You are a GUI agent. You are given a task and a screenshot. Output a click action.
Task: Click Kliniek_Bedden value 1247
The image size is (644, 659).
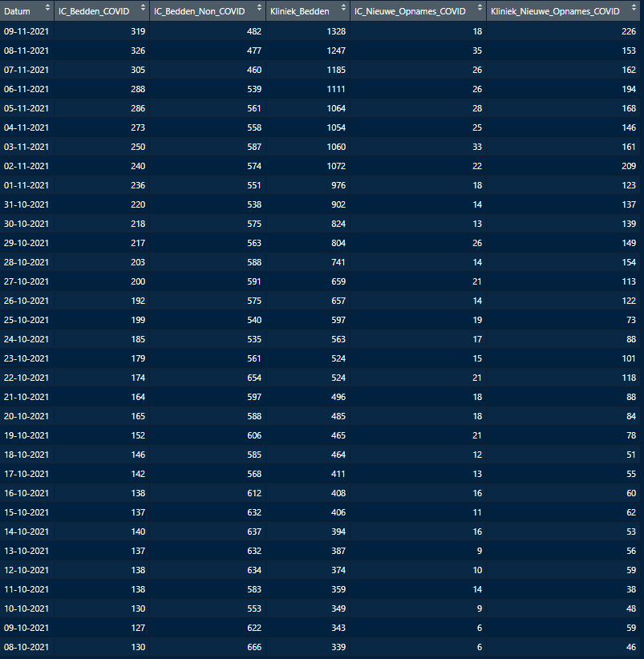(336, 51)
